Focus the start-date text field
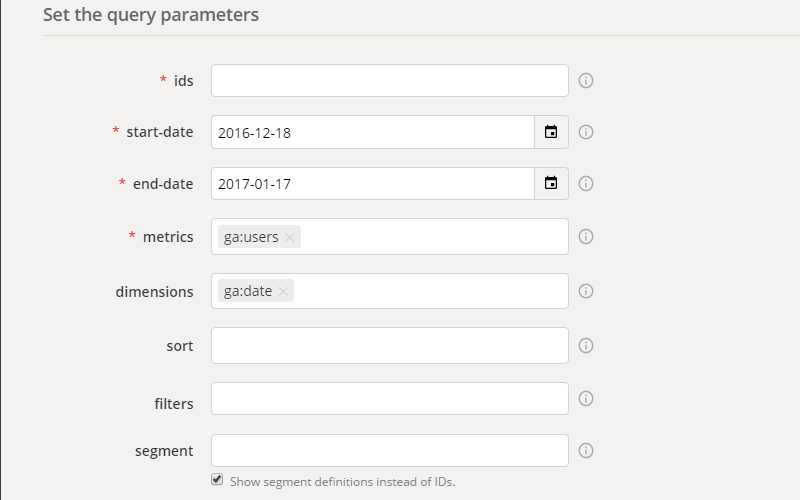This screenshot has height=500, width=800. point(372,132)
